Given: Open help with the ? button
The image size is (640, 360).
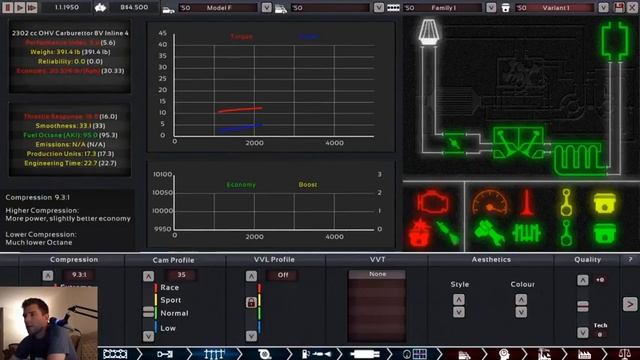Looking at the screenshot, I should (x=630, y=260).
